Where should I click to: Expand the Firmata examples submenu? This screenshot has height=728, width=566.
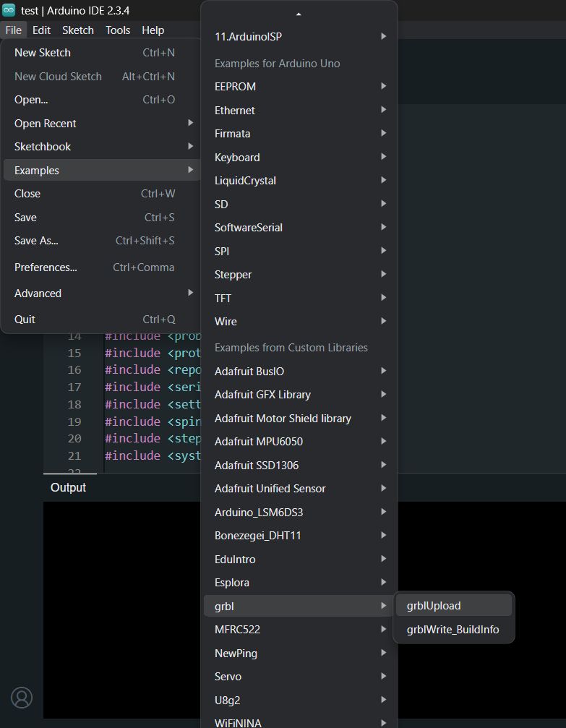[x=299, y=133]
